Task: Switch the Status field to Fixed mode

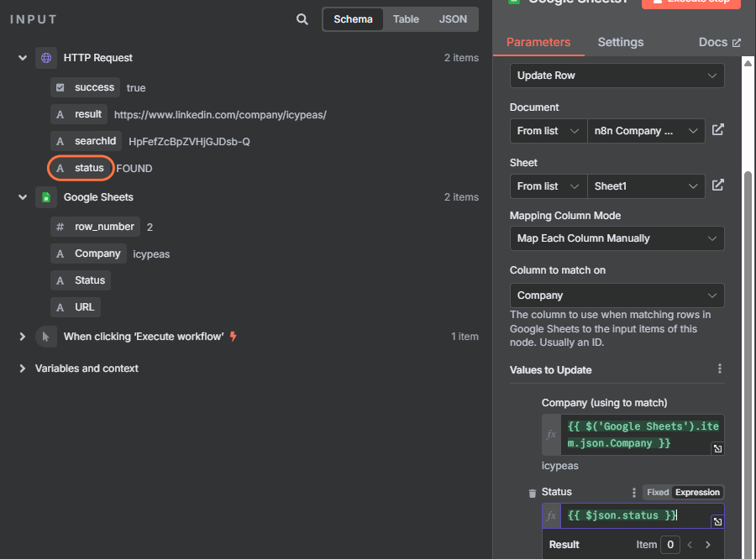Action: 658,492
